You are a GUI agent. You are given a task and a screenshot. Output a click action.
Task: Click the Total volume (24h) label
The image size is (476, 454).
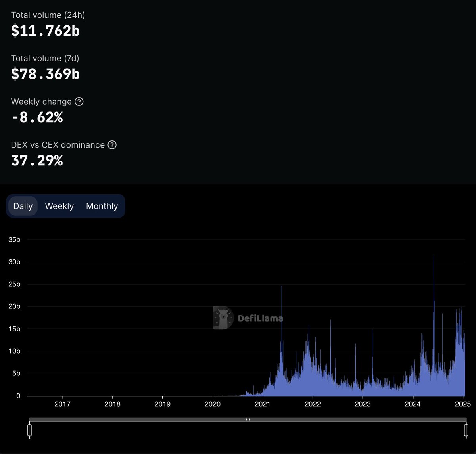(48, 15)
